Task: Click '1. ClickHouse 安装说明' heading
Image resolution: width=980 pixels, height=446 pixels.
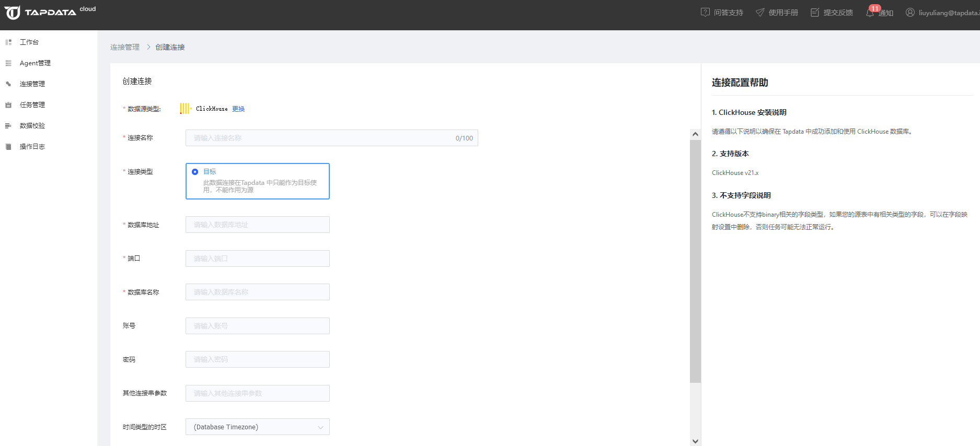Action: tap(749, 112)
